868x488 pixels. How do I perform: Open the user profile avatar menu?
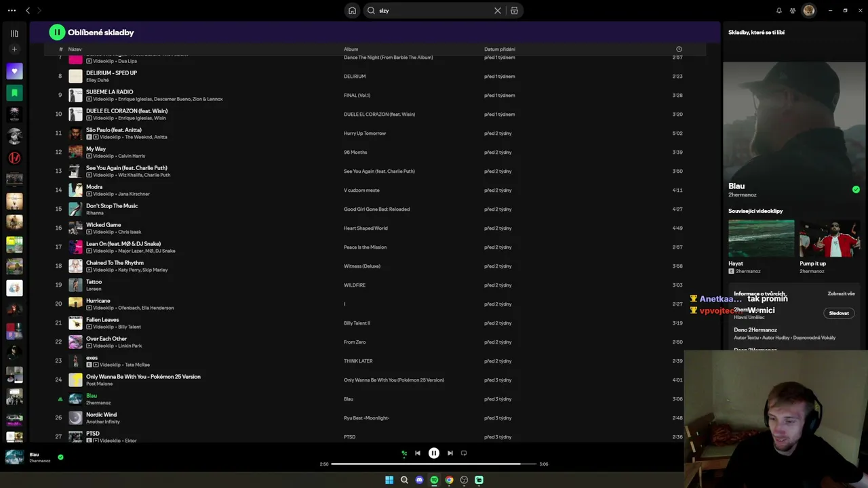point(809,10)
